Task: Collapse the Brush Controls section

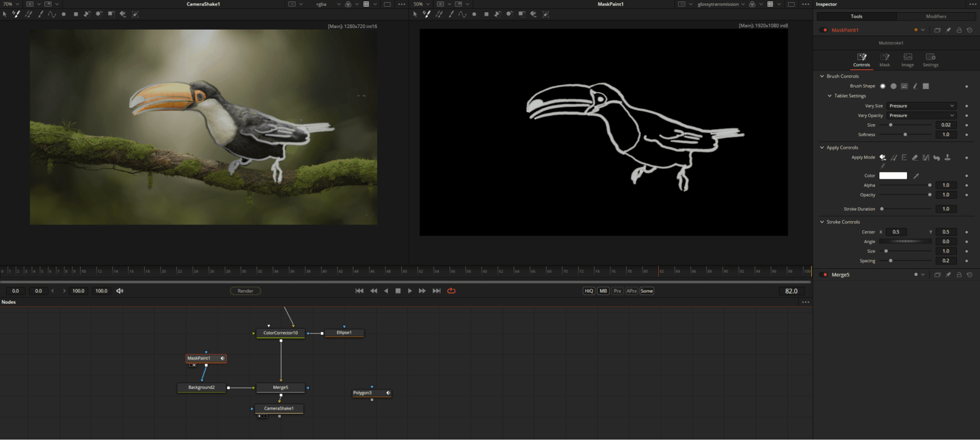Action: click(x=822, y=76)
